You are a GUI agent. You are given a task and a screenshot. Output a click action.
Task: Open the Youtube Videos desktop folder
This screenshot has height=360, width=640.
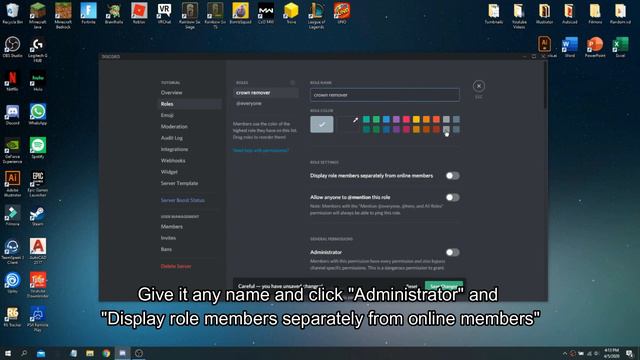(x=519, y=16)
